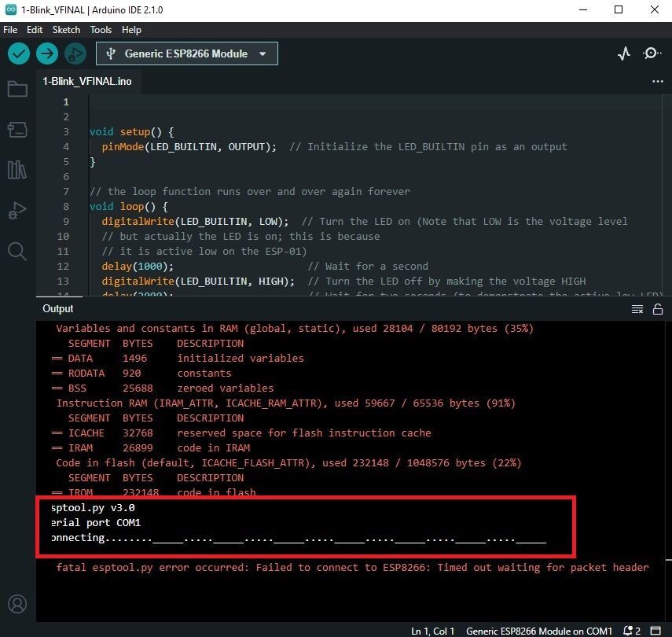Click the Verify sketch checkmark button
Viewport: 672px width, 637px height.
(19, 53)
